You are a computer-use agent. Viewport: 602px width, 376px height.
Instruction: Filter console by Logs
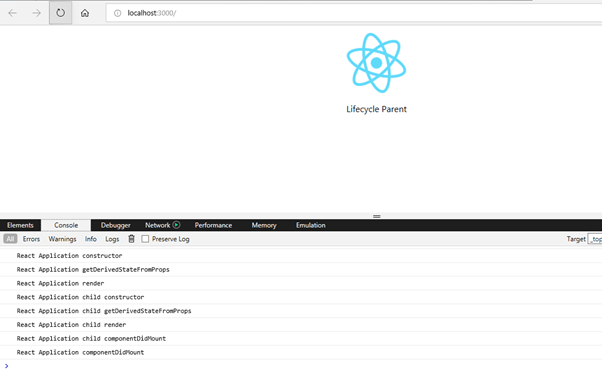pyautogui.click(x=112, y=239)
